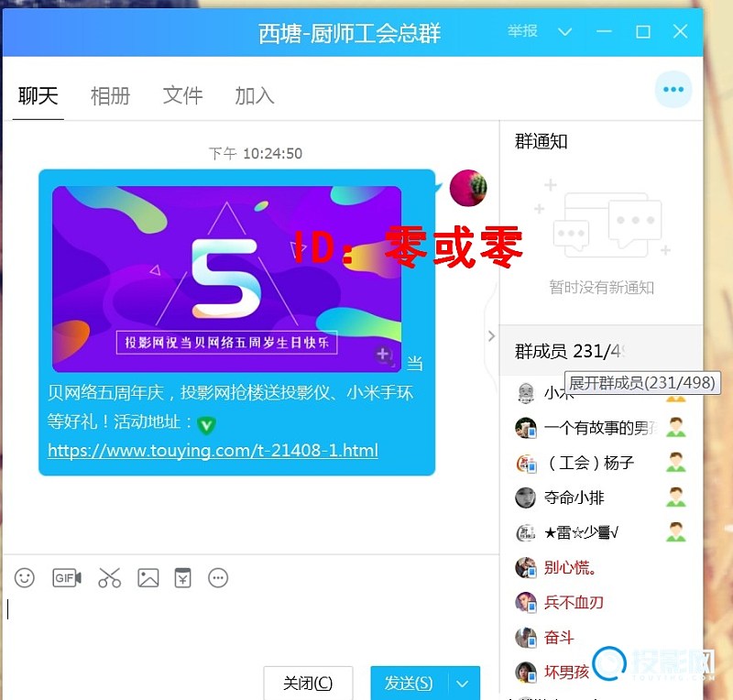This screenshot has width=733, height=700.
Task: Switch to the 文件 tab
Action: pos(182,96)
